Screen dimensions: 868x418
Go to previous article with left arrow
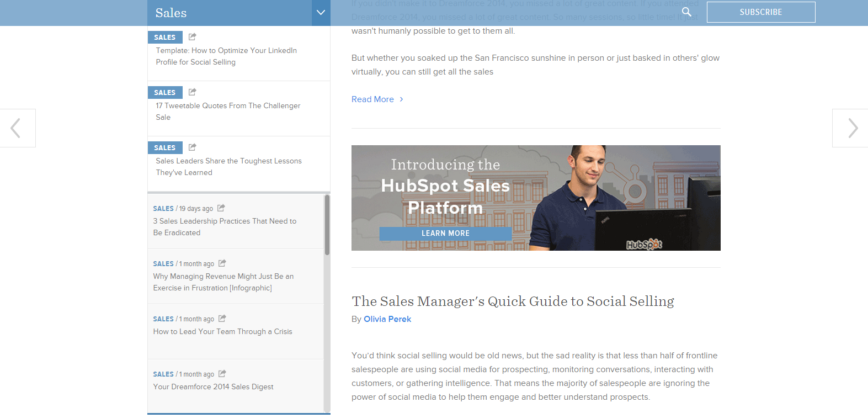click(17, 128)
